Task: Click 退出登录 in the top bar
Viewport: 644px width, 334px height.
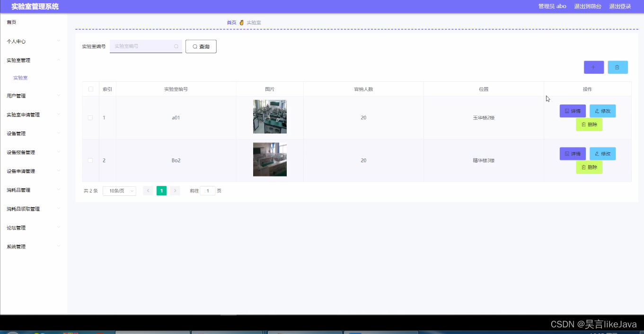Action: point(620,7)
